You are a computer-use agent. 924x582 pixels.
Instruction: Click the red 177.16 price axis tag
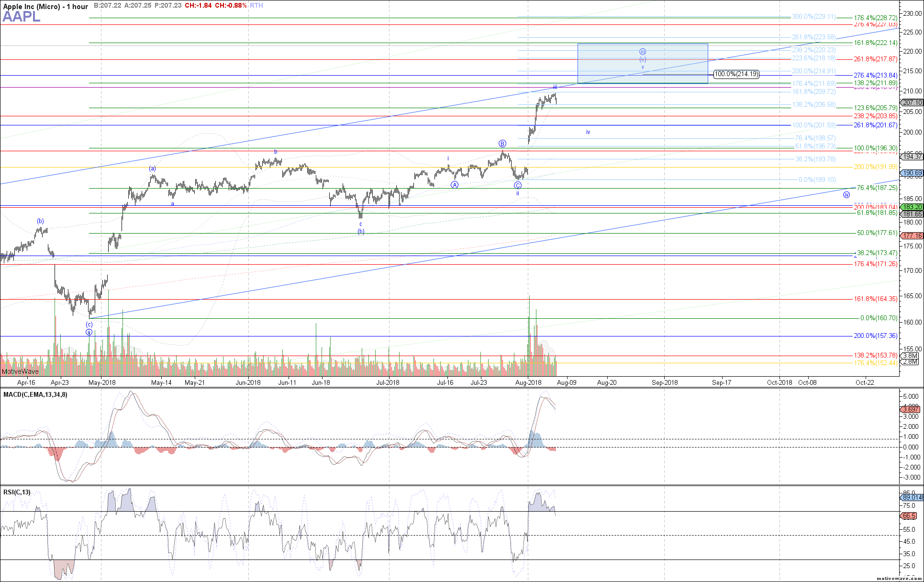(912, 236)
